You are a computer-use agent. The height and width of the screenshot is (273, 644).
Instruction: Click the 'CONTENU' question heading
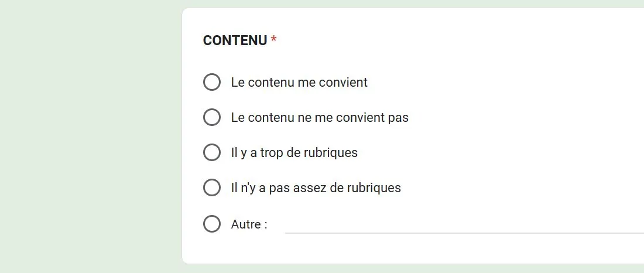235,40
